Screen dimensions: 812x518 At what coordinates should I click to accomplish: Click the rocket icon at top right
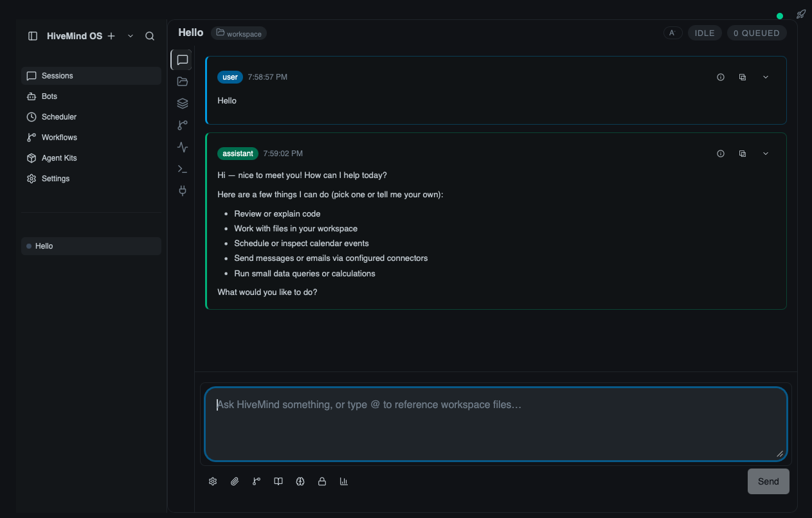click(x=801, y=14)
